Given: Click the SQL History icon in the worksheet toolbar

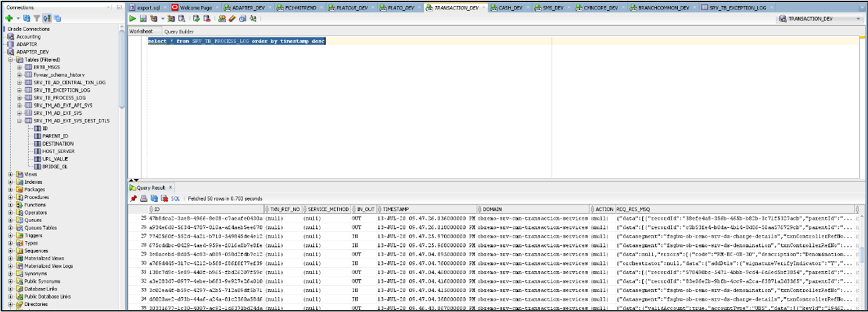Looking at the screenshot, I should click(x=243, y=19).
